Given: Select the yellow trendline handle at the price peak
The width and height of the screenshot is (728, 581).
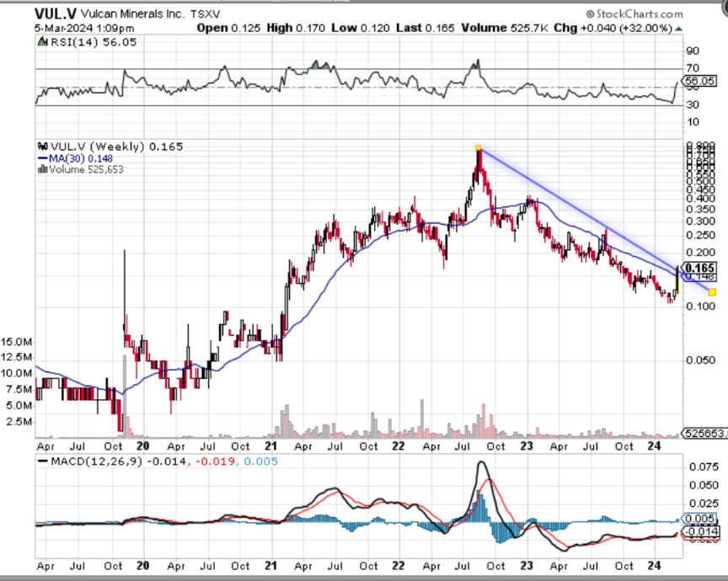Looking at the screenshot, I should click(x=479, y=148).
